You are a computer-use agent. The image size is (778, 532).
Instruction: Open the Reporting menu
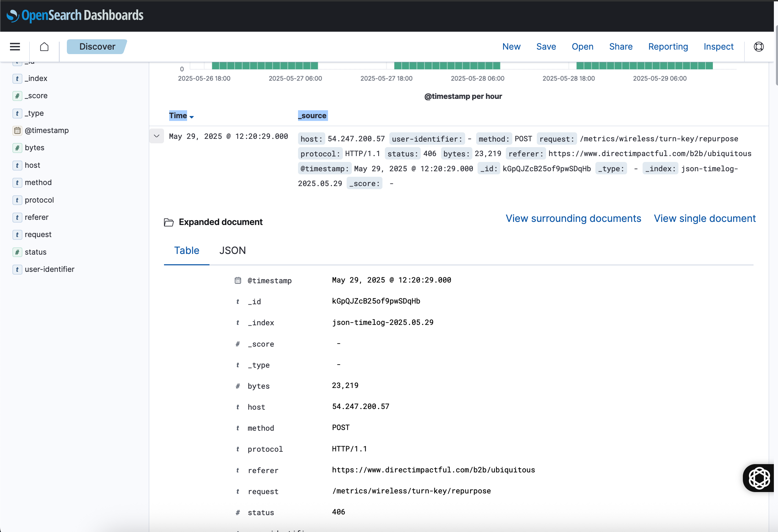pos(668,47)
